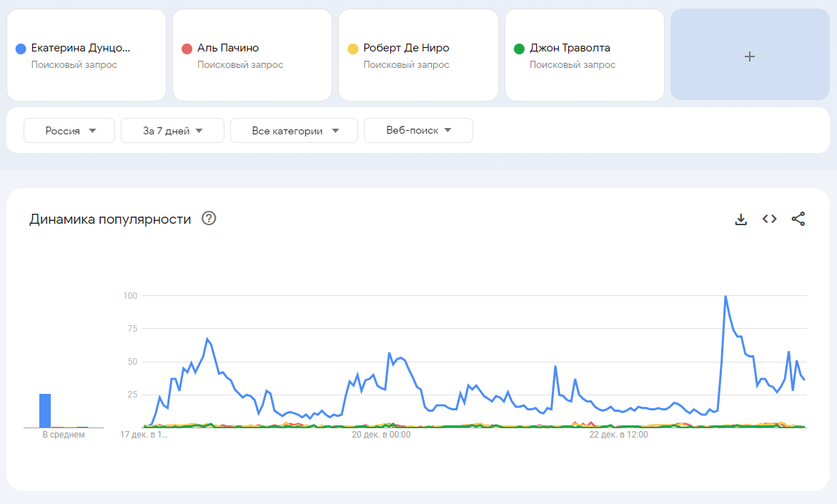Share the Динамика популярности chart
The height and width of the screenshot is (504, 837).
click(x=798, y=219)
